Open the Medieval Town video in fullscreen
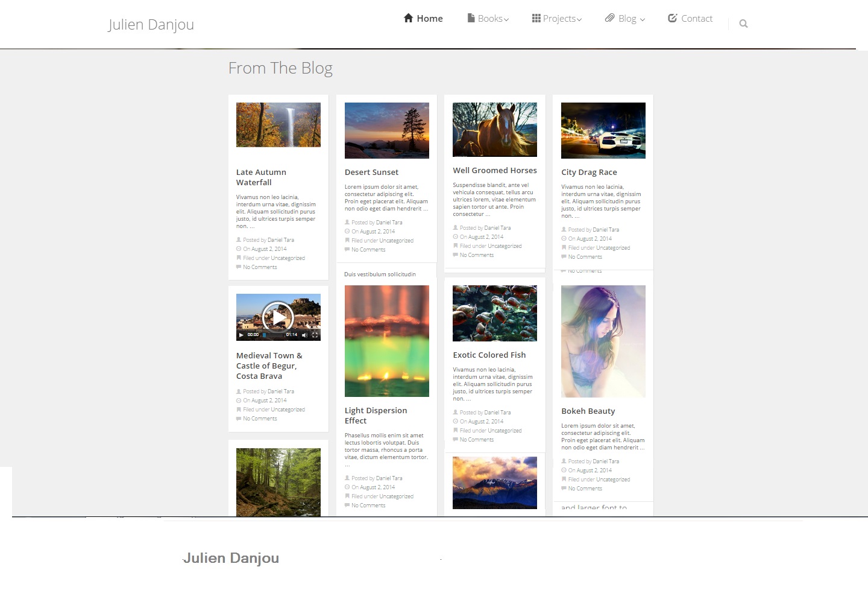This screenshot has height=596, width=868. 315,335
